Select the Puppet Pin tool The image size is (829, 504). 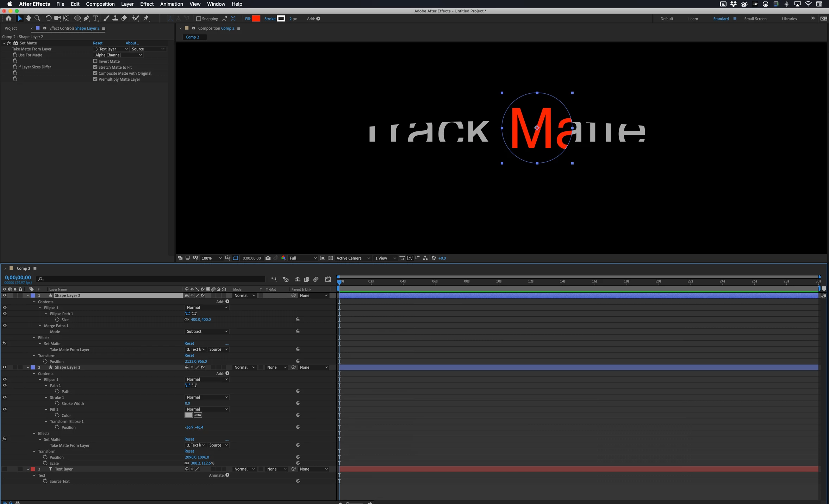pyautogui.click(x=146, y=18)
